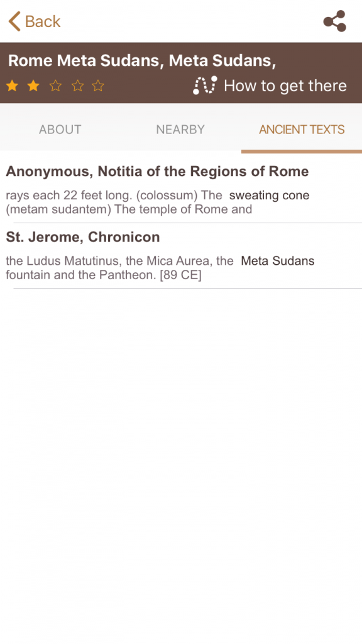This screenshot has height=644, width=362.
Task: Select the second filled rating star
Action: (34, 86)
